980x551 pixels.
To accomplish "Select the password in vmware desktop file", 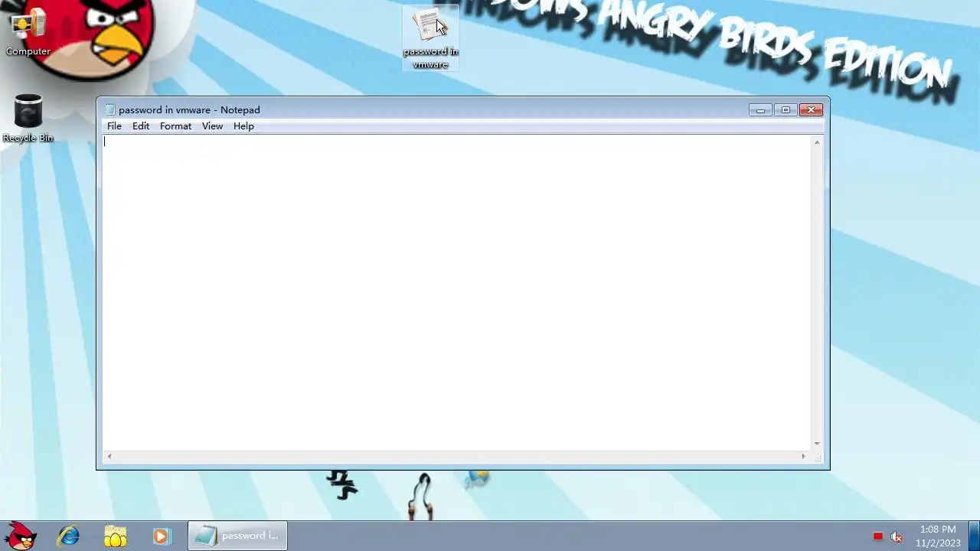I will pos(430,38).
